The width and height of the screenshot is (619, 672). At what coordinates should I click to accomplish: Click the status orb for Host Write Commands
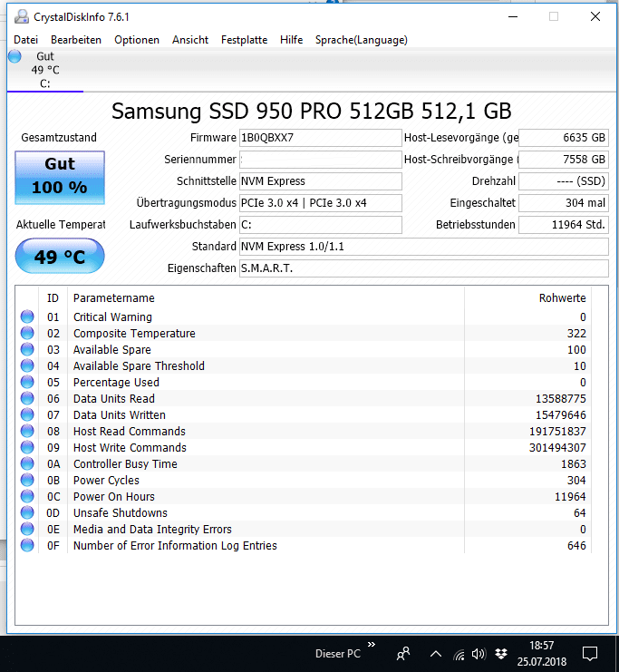tap(27, 447)
